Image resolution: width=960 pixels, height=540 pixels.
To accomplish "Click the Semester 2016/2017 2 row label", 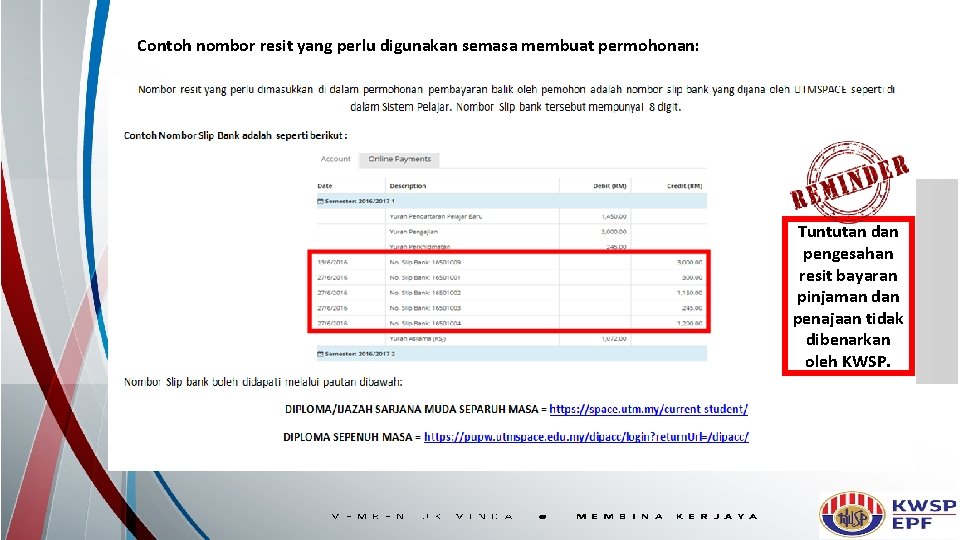I will pos(359,354).
